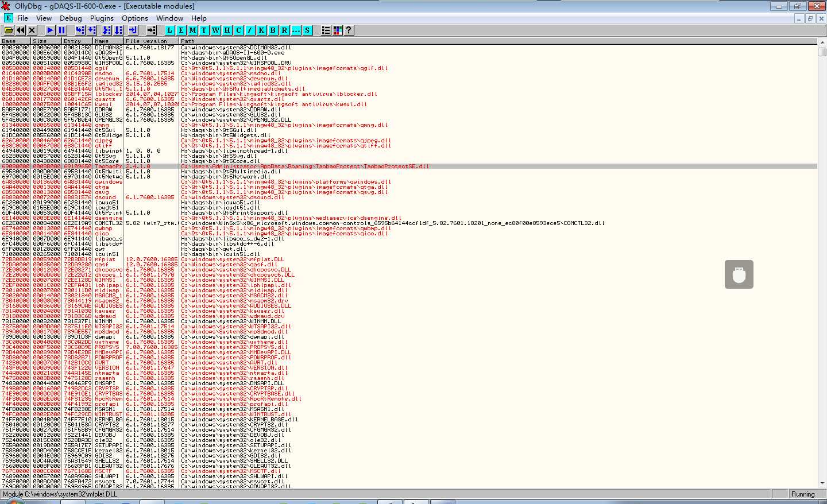Screen dimensions: 827x504
Task: Show Run trace (ellipsis button)
Action: click(x=296, y=30)
